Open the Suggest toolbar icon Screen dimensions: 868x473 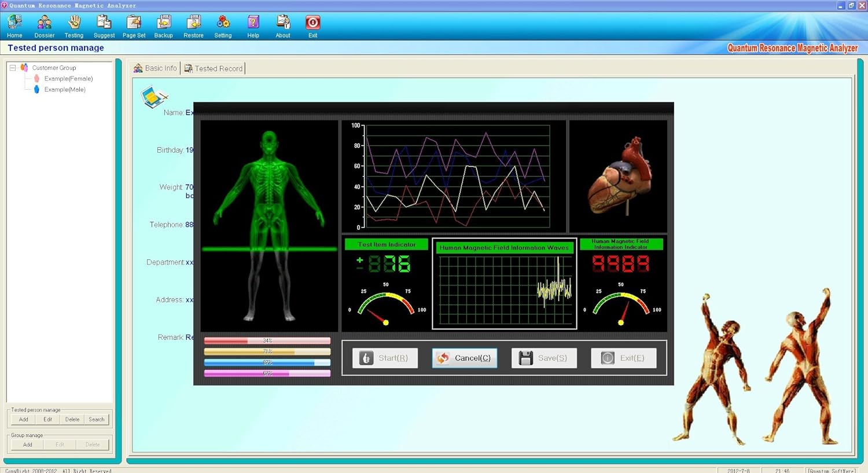104,27
